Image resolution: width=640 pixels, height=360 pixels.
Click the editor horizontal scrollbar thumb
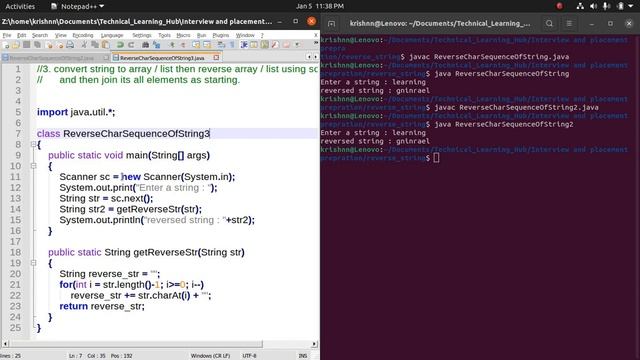(x=136, y=344)
